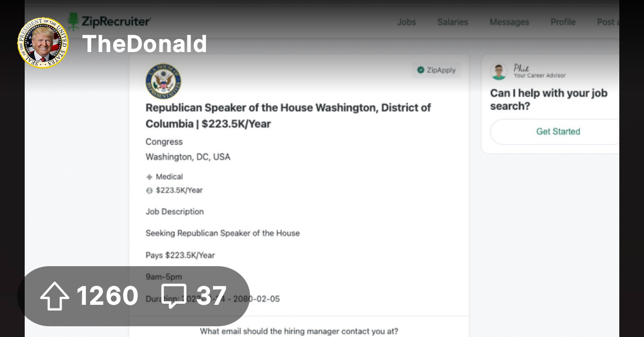The height and width of the screenshot is (337, 644).
Task: Click Phil career advisor avatar
Action: [x=499, y=71]
